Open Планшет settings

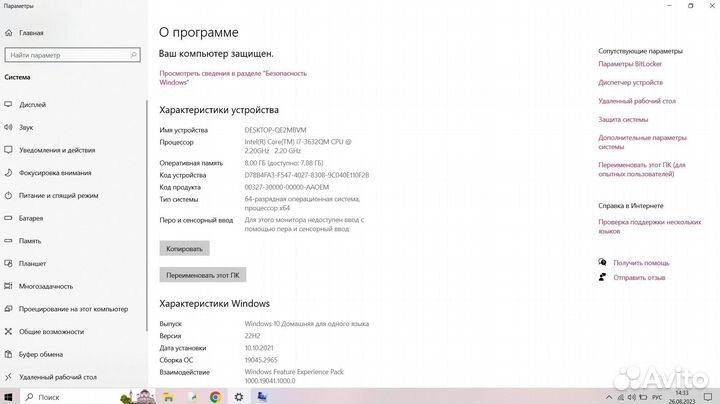32,264
